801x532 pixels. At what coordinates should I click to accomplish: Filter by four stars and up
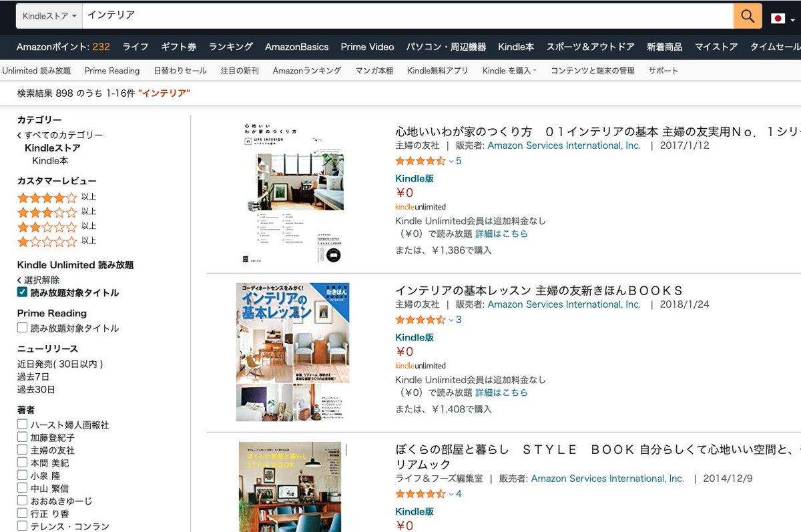(x=57, y=197)
